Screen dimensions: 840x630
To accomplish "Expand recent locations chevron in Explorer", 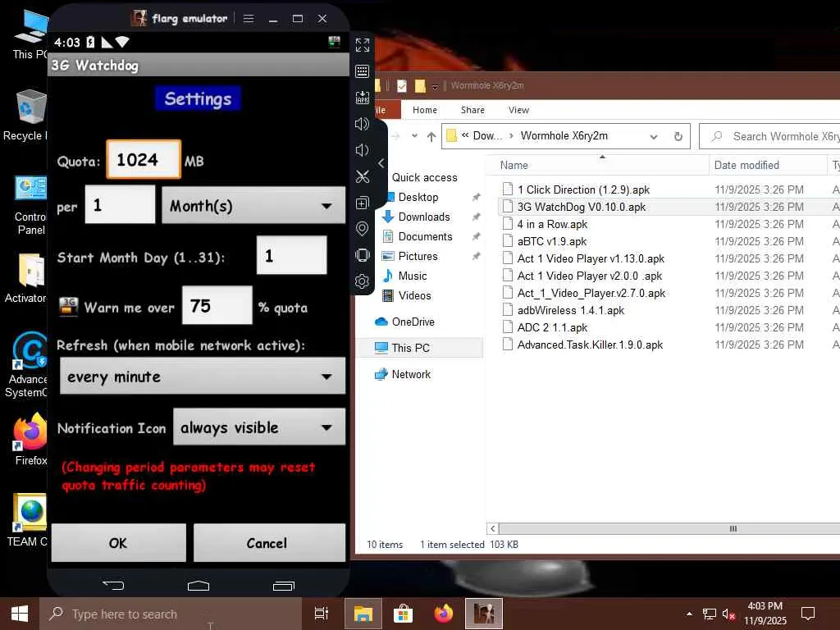I will click(x=414, y=136).
